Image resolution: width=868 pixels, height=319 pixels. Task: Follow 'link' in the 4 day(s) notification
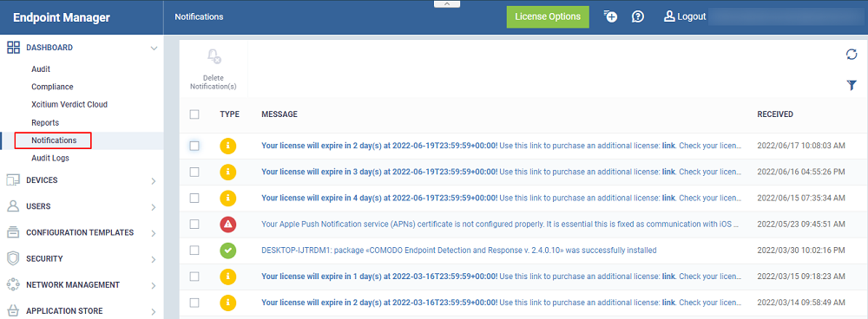pos(668,198)
